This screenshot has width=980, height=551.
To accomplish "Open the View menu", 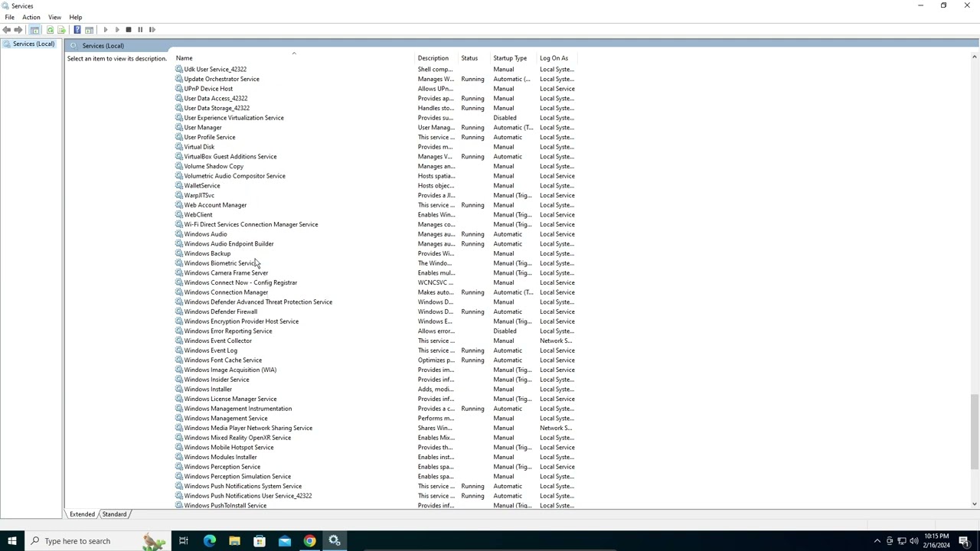I will point(55,17).
